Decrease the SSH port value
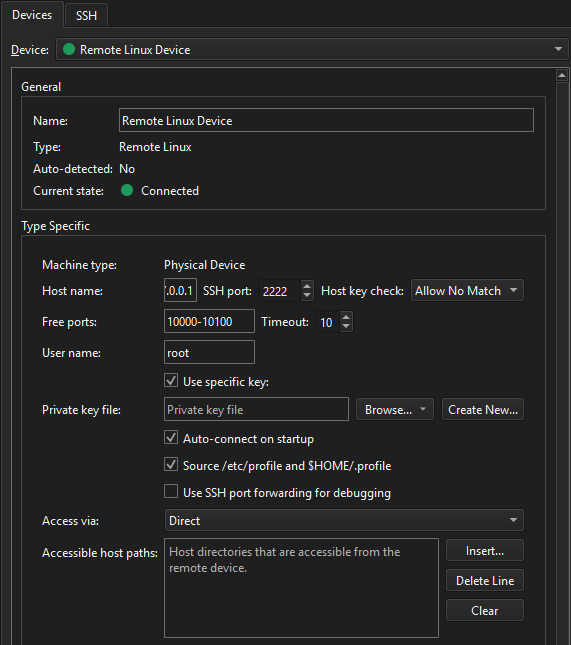Image resolution: width=571 pixels, height=645 pixels. tap(307, 295)
